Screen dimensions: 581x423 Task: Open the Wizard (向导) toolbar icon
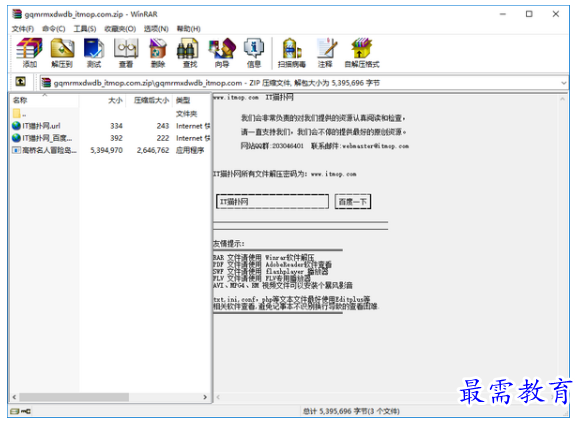pyautogui.click(x=222, y=49)
